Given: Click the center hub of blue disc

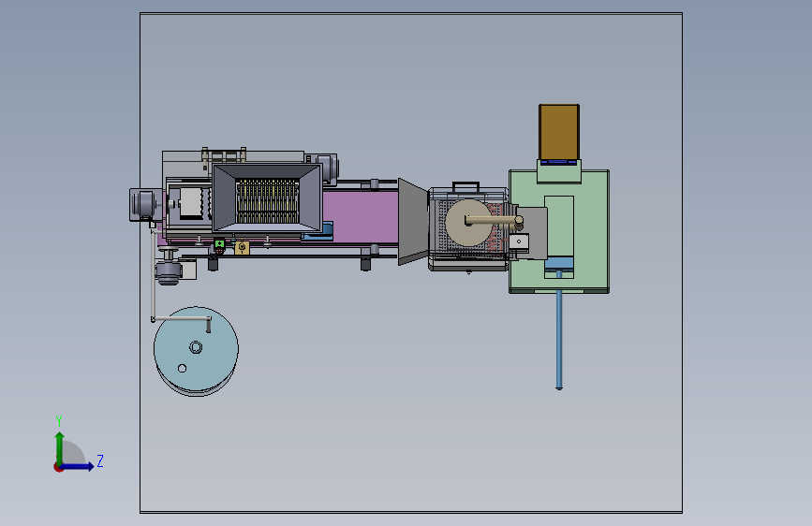Looking at the screenshot, I should click(196, 347).
